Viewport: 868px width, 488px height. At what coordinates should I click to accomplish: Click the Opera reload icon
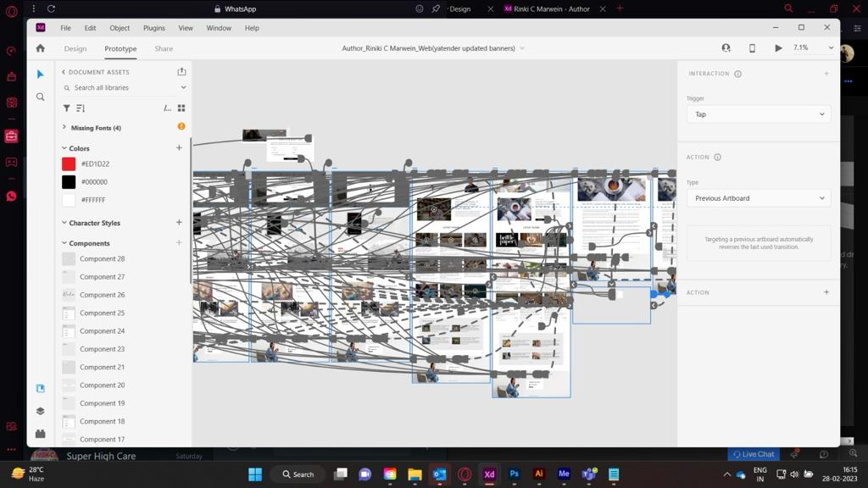pyautogui.click(x=51, y=8)
